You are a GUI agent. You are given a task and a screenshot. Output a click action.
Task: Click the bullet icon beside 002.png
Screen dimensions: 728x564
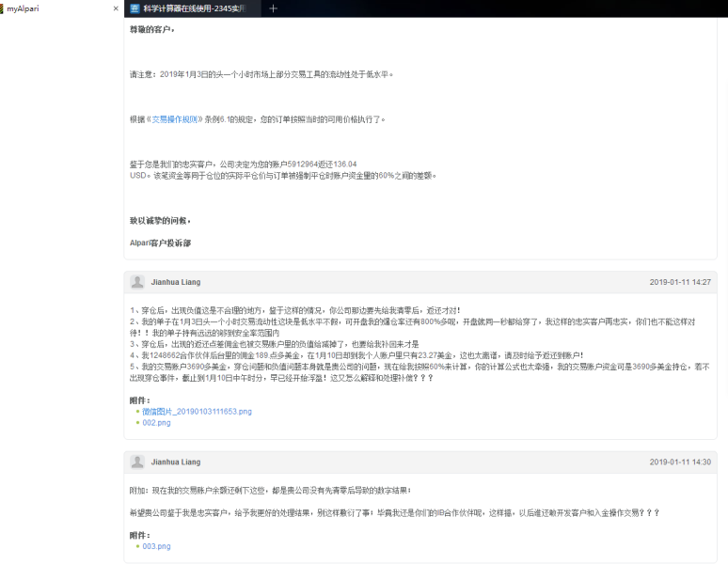click(138, 423)
